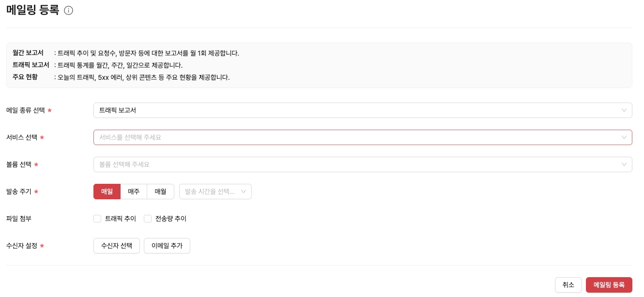Click chevron arrow in 발송 시간 dropdown
Viewport: 644px width, 297px height.
point(244,192)
